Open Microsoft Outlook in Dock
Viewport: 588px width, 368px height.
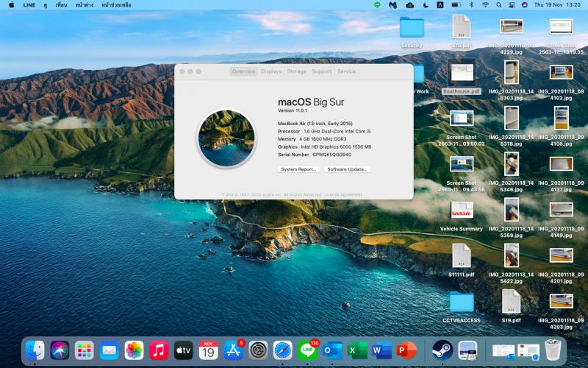332,350
